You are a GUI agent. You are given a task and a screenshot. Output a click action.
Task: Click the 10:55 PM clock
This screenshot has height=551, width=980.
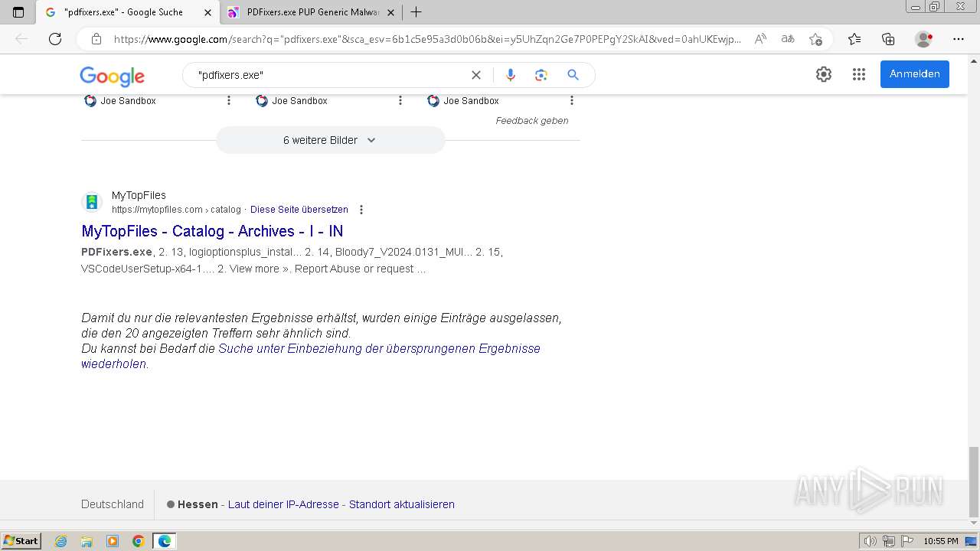click(x=941, y=541)
